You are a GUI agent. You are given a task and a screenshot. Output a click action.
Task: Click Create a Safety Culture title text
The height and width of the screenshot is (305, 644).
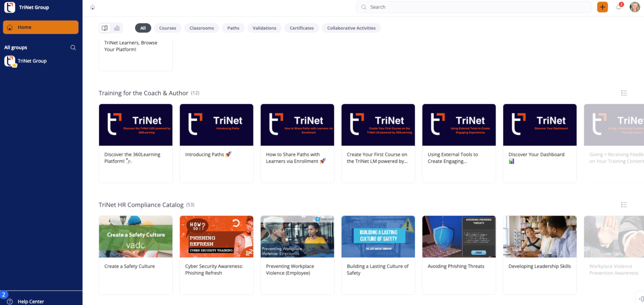pyautogui.click(x=130, y=266)
